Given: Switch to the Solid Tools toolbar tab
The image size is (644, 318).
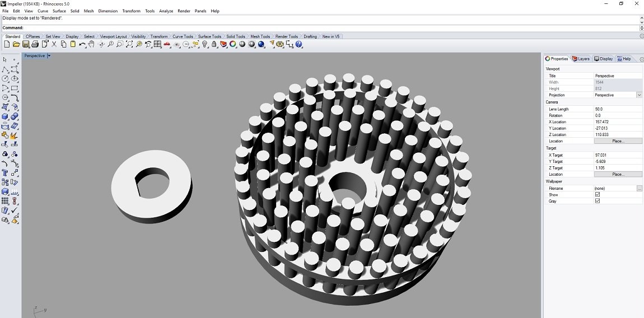Looking at the screenshot, I should tap(235, 36).
